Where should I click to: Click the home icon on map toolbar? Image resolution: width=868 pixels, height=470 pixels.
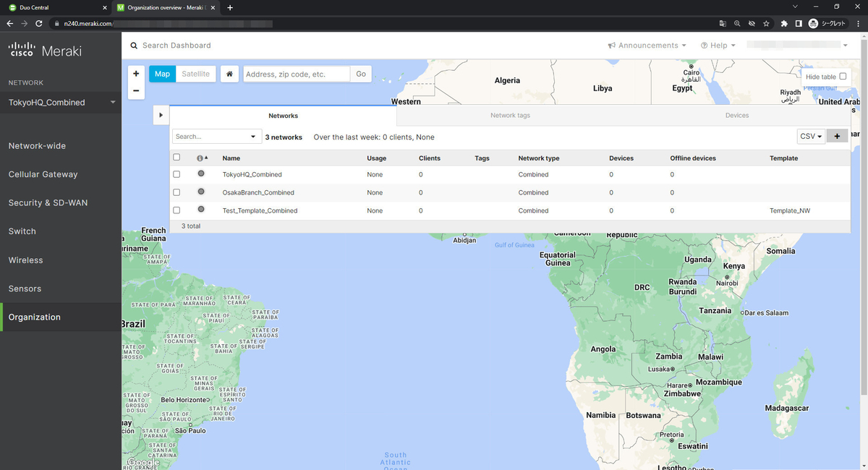[229, 74]
